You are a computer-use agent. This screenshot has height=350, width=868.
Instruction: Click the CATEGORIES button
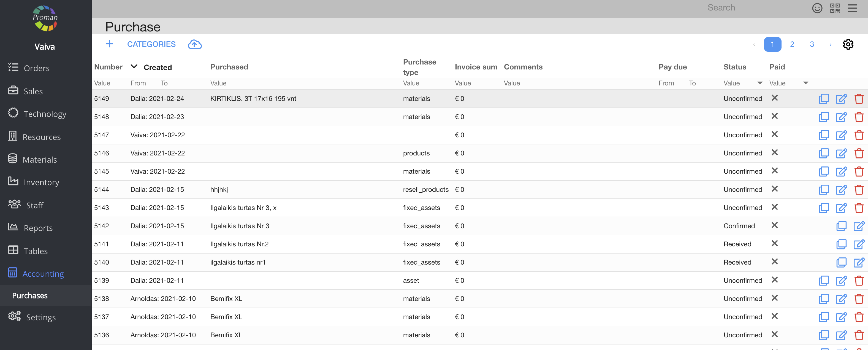click(151, 44)
